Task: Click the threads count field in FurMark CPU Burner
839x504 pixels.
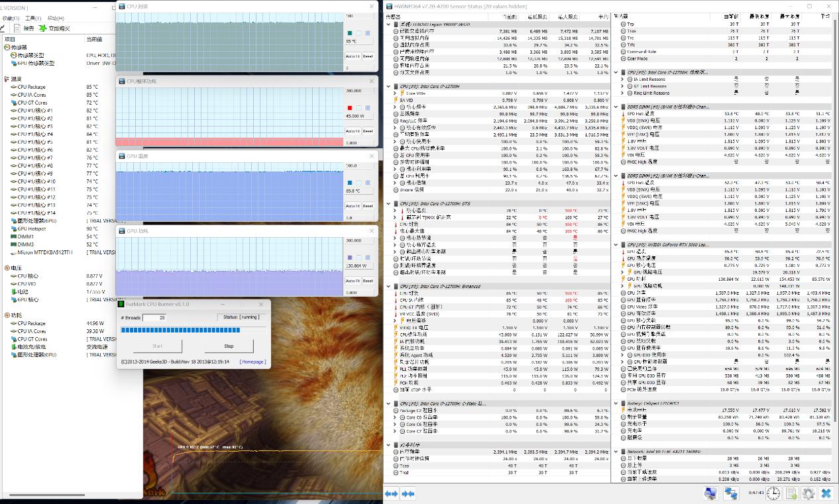Action: (x=154, y=318)
